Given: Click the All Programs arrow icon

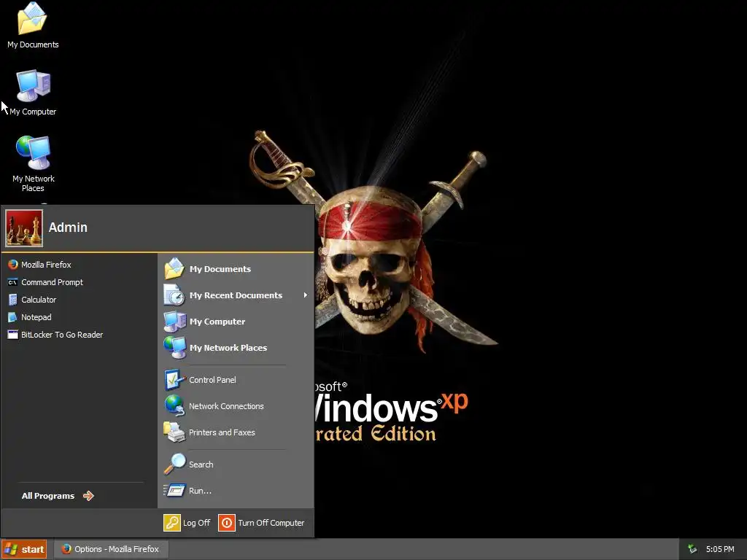Looking at the screenshot, I should pos(88,496).
